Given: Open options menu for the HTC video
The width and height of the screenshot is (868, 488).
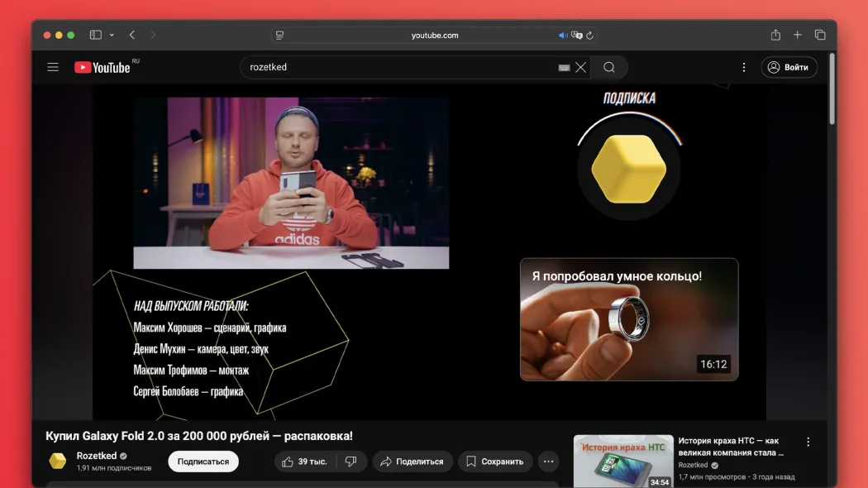Looking at the screenshot, I should 808,442.
